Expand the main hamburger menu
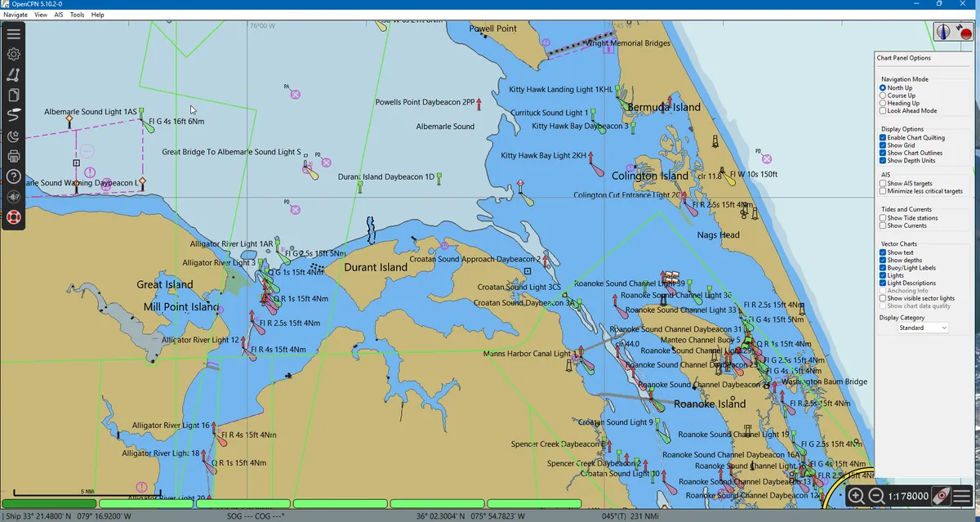 13,33
